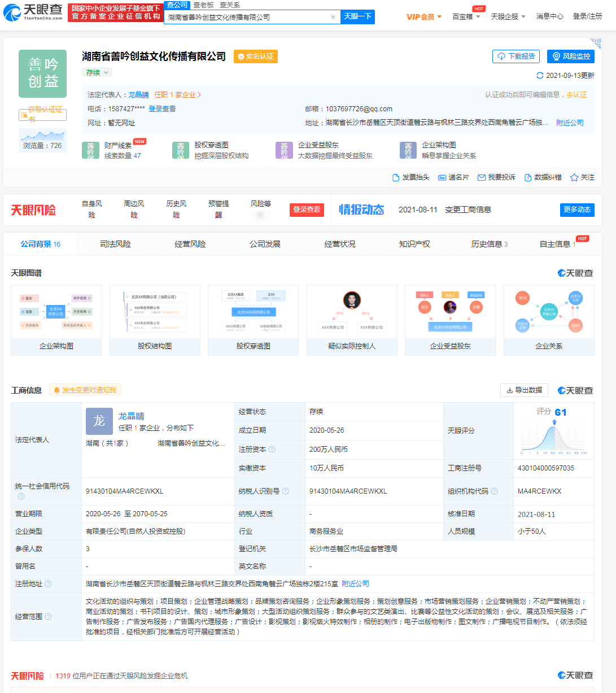Click the 注册地址 help question icon
The width and height of the screenshot is (616, 693).
click(x=48, y=584)
